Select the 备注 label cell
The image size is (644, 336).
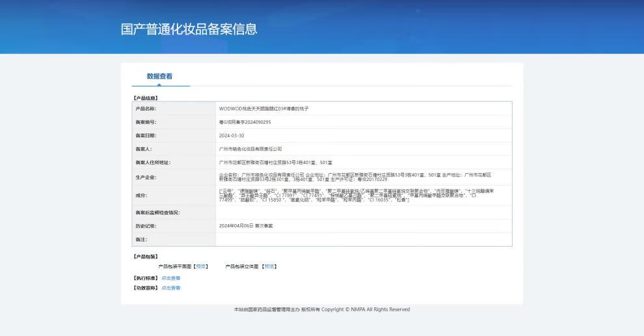pos(174,240)
